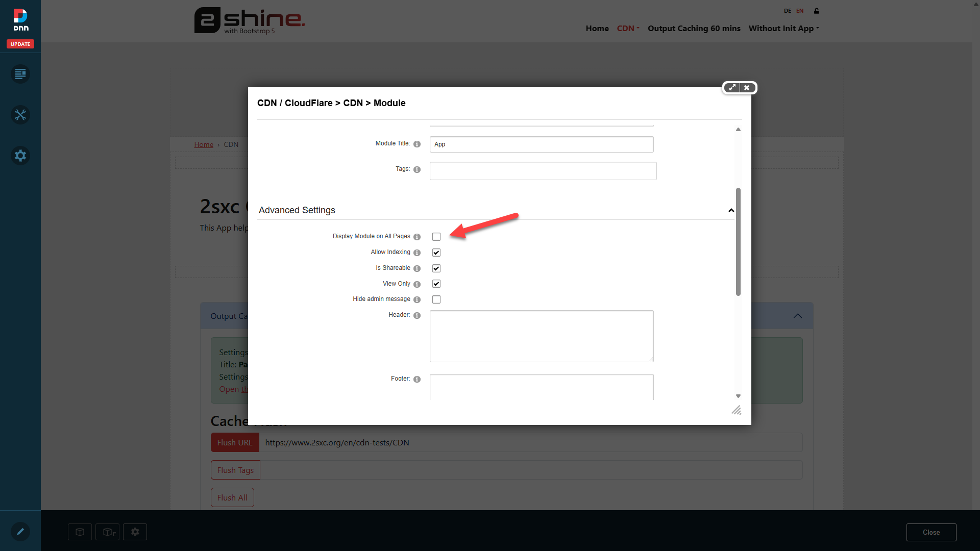Open the Manage tools icon in sidebar
980x551 pixels.
tap(20, 115)
